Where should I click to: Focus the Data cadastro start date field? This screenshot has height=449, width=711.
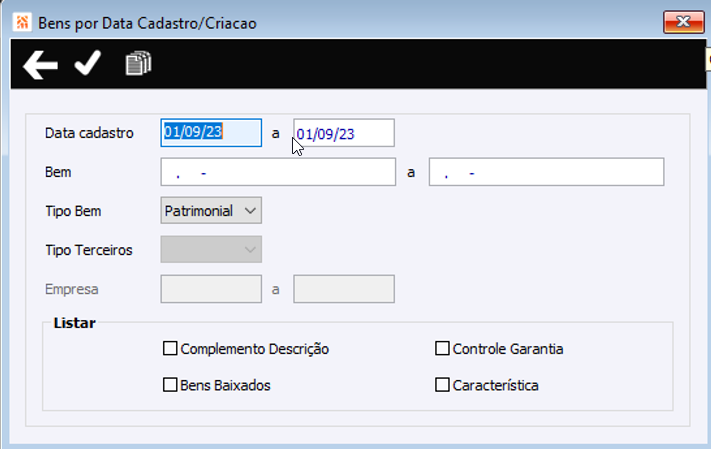tap(211, 132)
